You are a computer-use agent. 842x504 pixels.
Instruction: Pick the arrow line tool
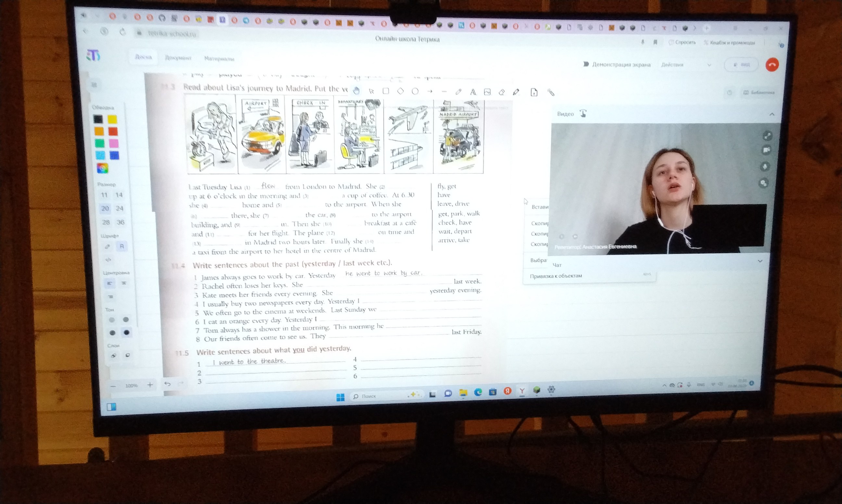tap(429, 91)
